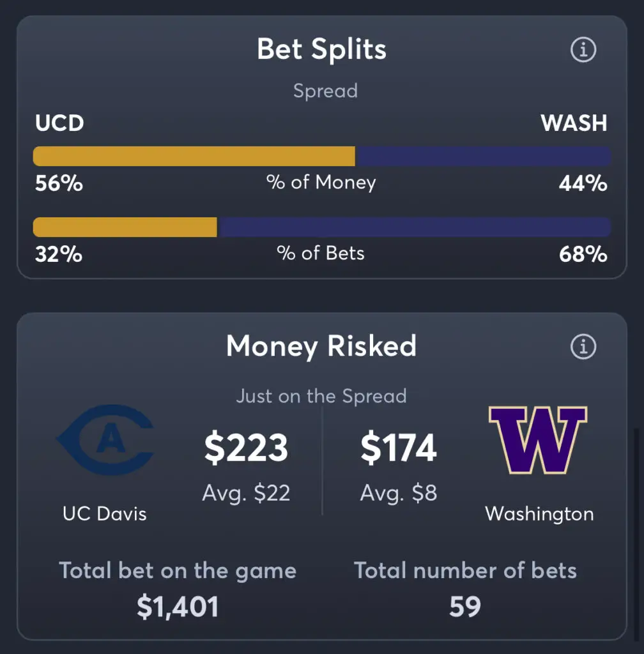Select the gold UCD money percentage bar
This screenshot has height=654, width=644.
click(x=194, y=156)
